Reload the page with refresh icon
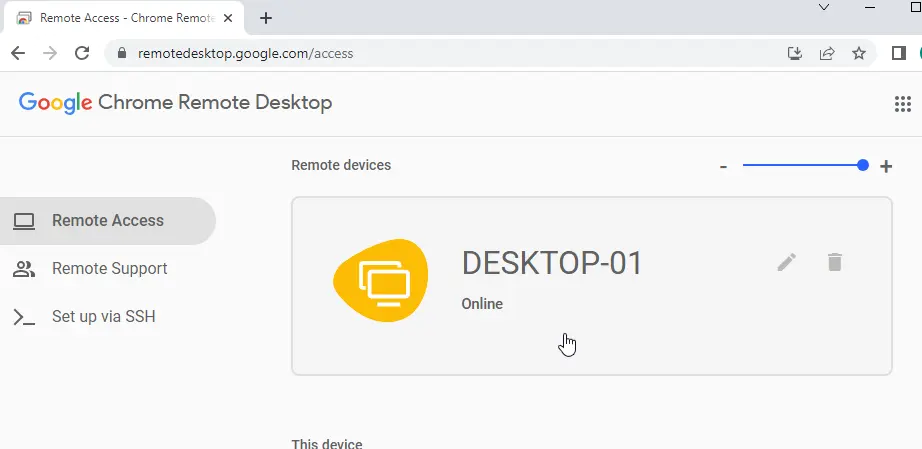Viewport: 922px width, 449px height. pyautogui.click(x=82, y=53)
